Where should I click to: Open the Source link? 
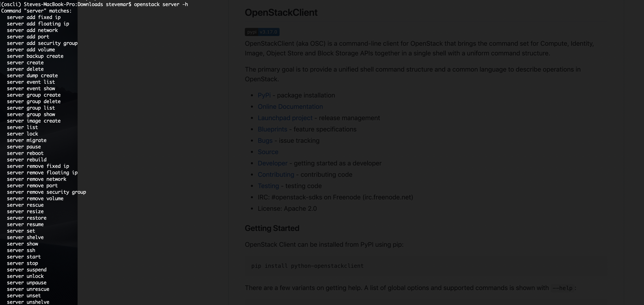tap(268, 152)
